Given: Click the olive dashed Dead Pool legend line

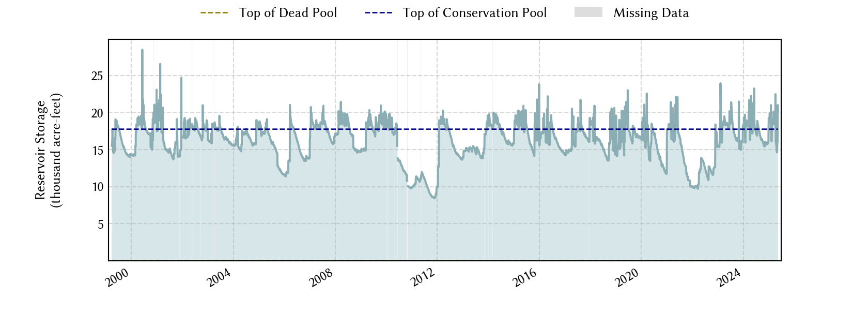Looking at the screenshot, I should (x=214, y=13).
